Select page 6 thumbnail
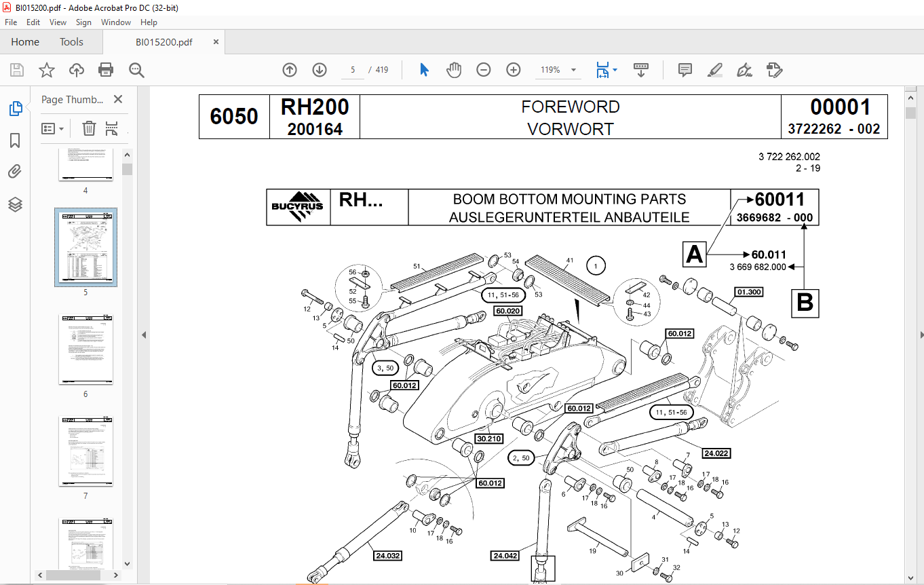This screenshot has width=924, height=585. tap(85, 350)
